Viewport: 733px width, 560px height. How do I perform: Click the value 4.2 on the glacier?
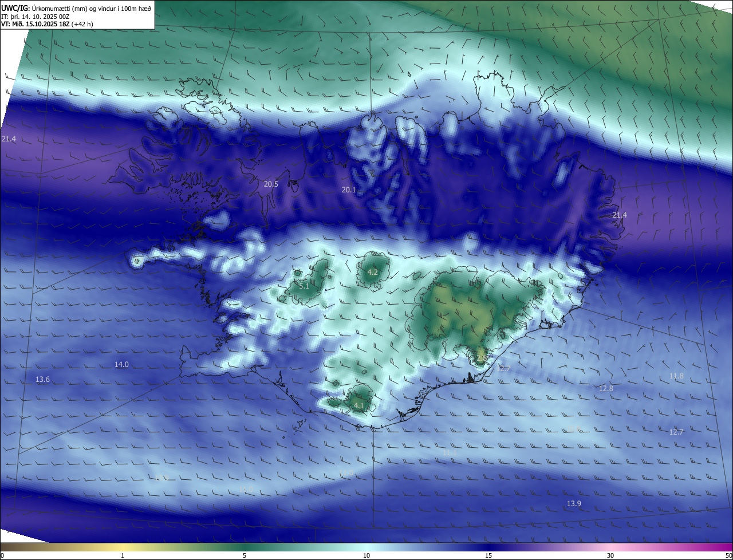tap(372, 272)
